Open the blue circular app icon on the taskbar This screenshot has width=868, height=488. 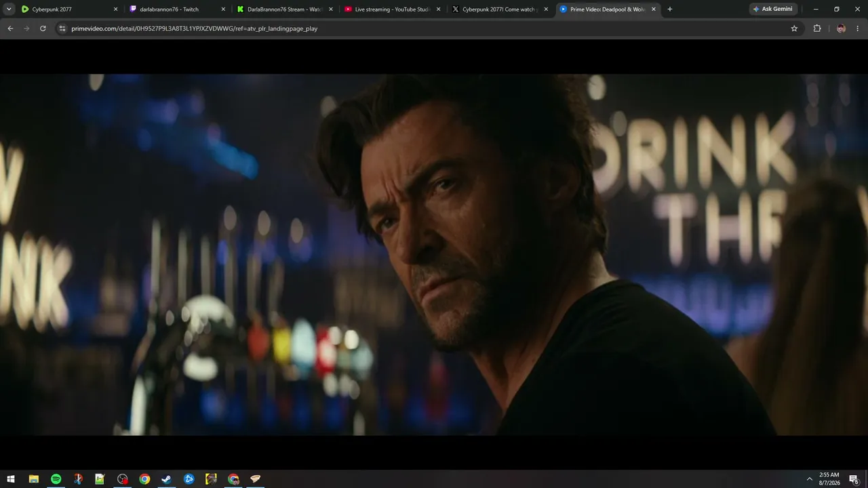(x=189, y=479)
